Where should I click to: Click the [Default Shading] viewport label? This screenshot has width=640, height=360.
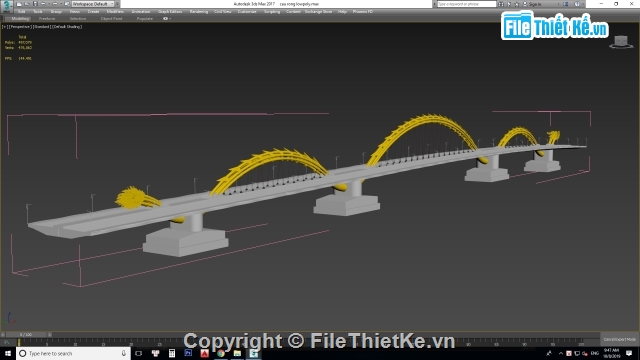click(67, 27)
